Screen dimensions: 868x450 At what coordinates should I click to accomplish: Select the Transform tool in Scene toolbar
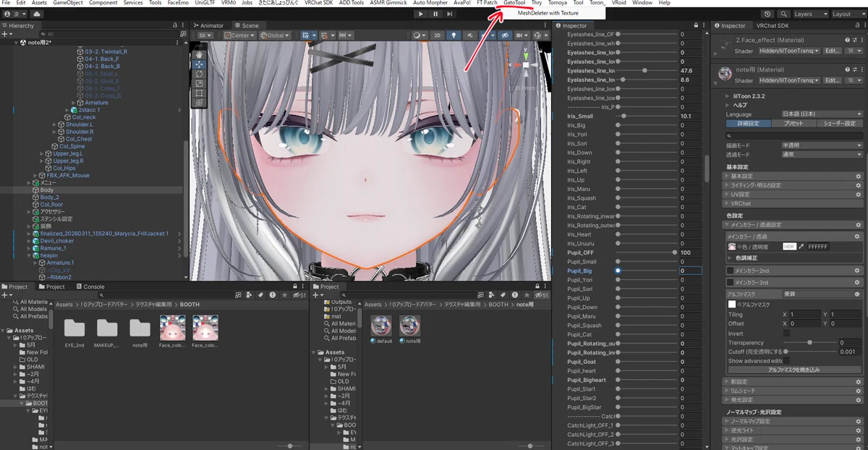pyautogui.click(x=199, y=103)
